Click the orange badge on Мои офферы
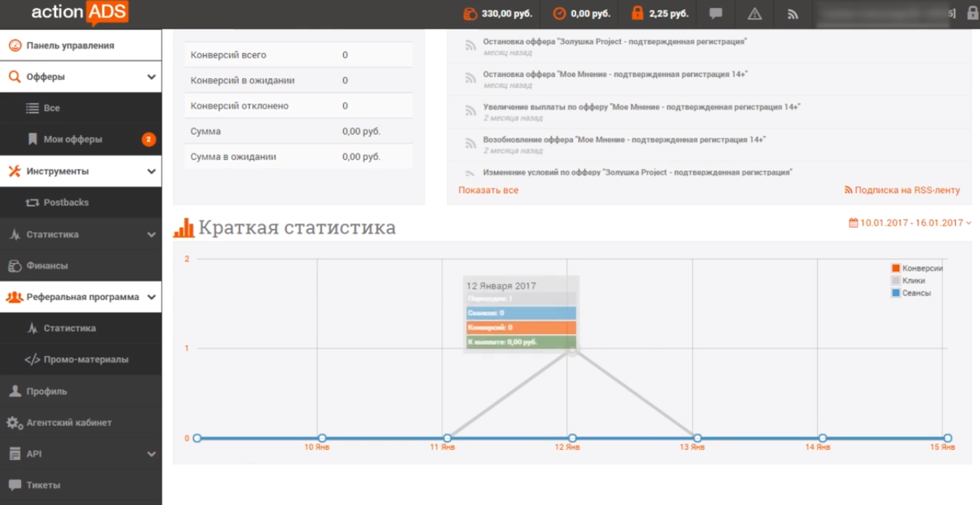 coord(148,140)
